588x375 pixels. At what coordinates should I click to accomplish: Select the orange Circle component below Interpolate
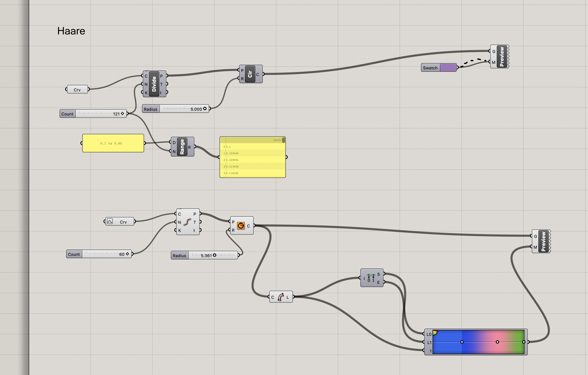coord(241,226)
